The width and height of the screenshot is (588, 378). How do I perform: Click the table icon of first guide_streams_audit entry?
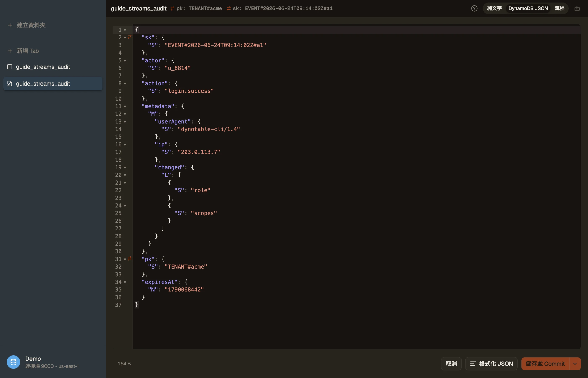[10, 67]
